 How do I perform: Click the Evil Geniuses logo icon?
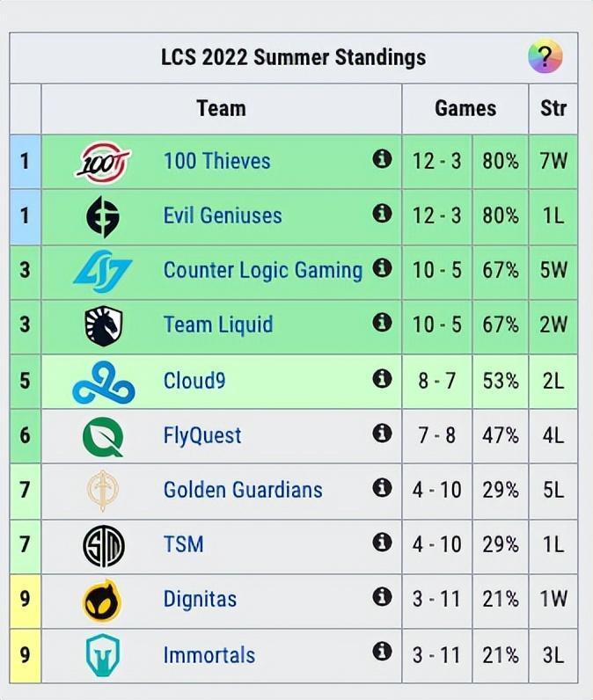coord(103,216)
